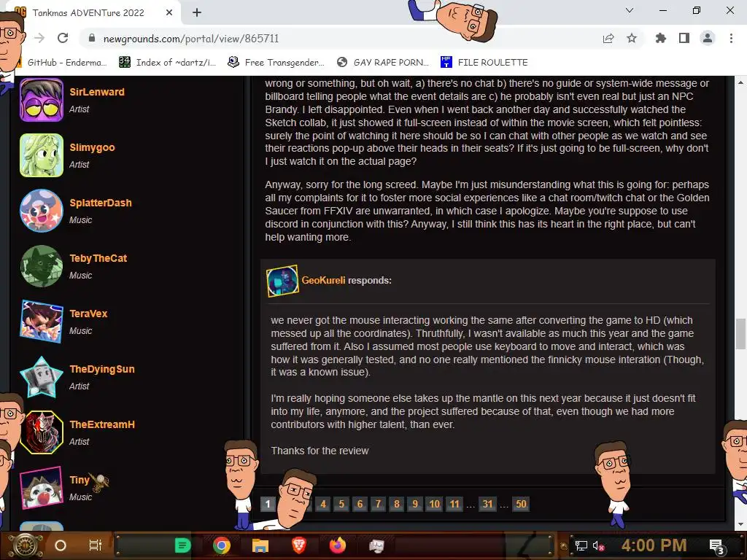This screenshot has height=560, width=747.
Task: Click TheDyingSun's star-shaped avatar
Action: coord(42,377)
